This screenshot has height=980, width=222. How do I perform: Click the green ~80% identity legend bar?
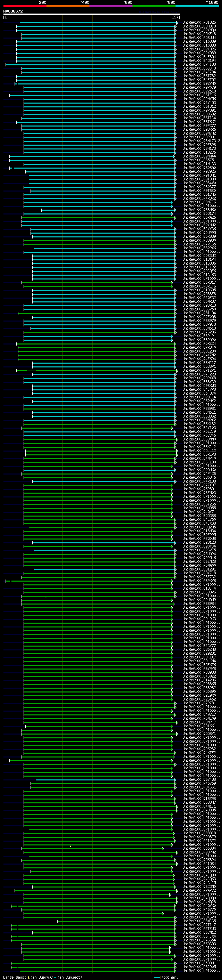point(154,6)
